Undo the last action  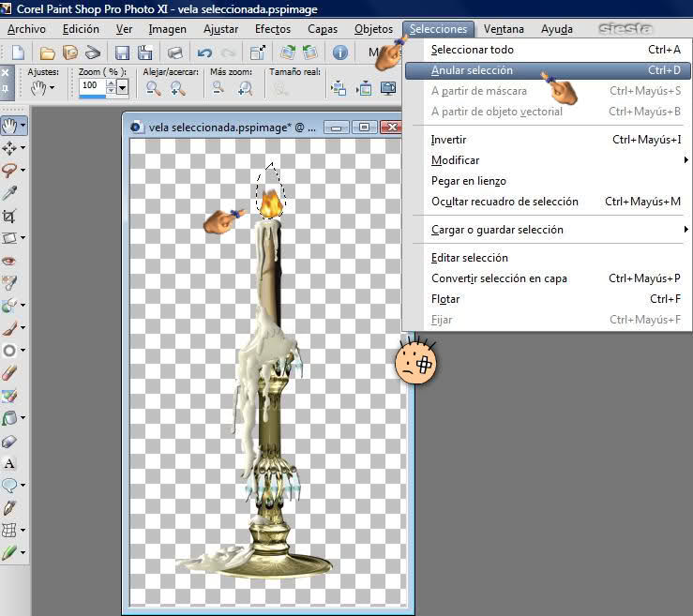click(204, 53)
